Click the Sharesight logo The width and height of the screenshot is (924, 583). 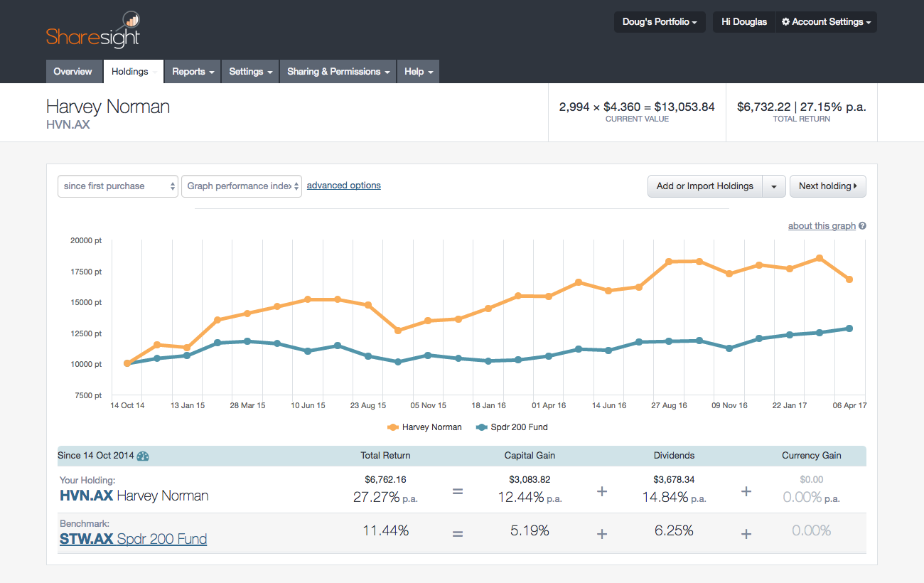coord(93,30)
